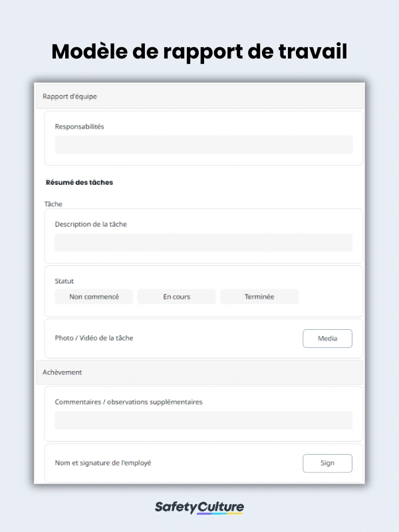Click the Achèvement section header
399x532 pixels.
click(199, 372)
